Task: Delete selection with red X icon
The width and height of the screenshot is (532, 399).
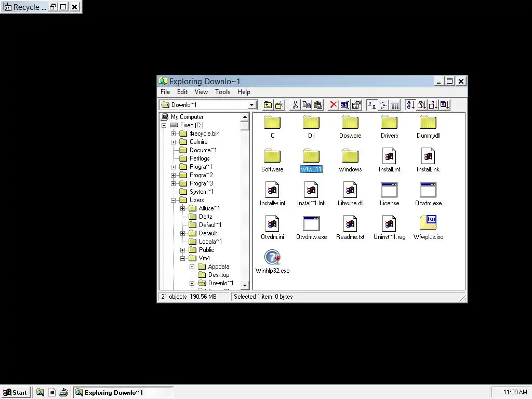Action: (x=334, y=105)
